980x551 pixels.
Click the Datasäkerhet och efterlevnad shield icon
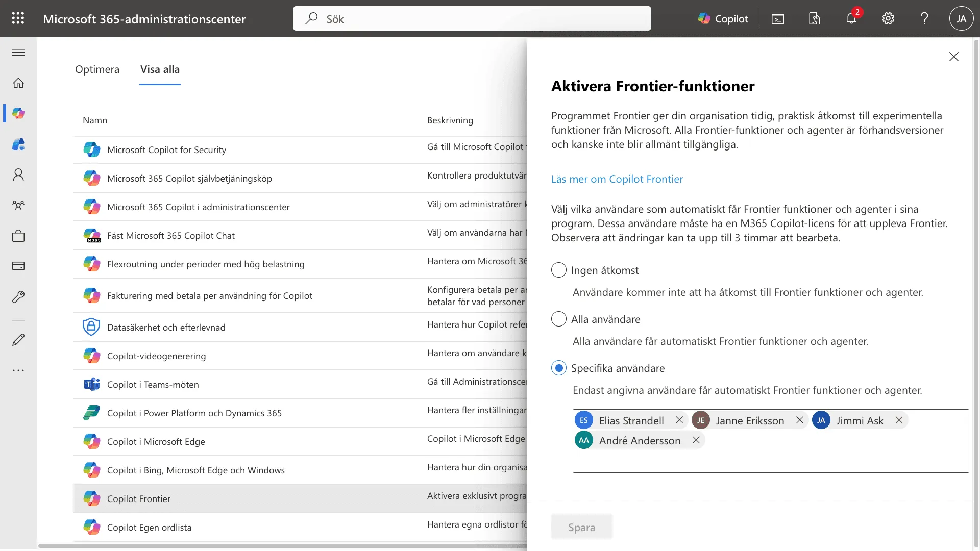coord(91,327)
